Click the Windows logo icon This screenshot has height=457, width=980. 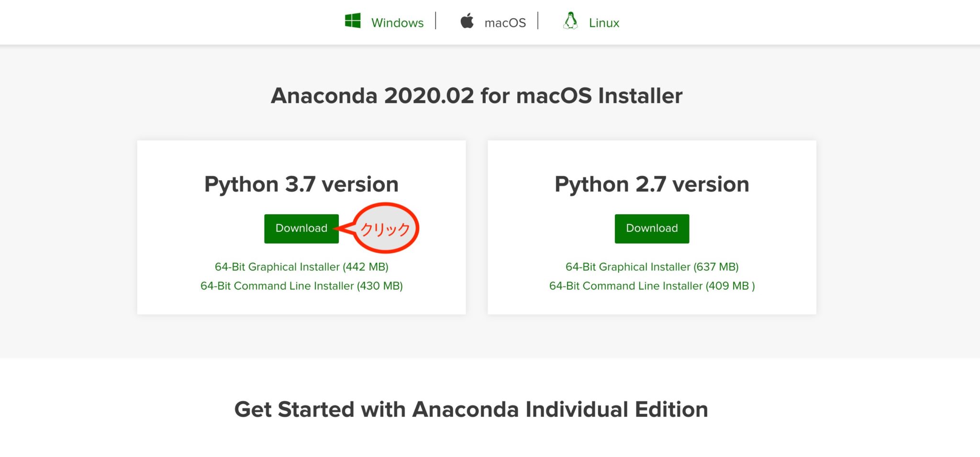353,21
